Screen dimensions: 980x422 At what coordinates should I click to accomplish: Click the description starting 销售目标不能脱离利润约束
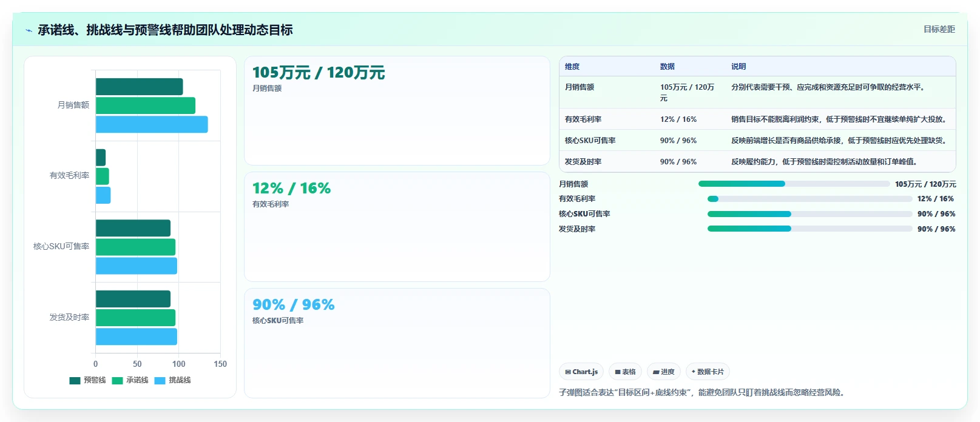tap(840, 119)
